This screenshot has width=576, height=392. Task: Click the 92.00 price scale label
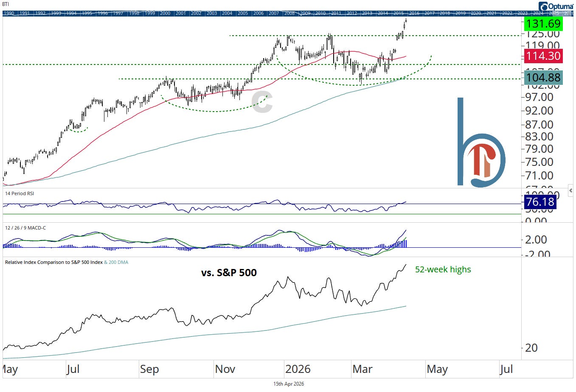pyautogui.click(x=539, y=111)
